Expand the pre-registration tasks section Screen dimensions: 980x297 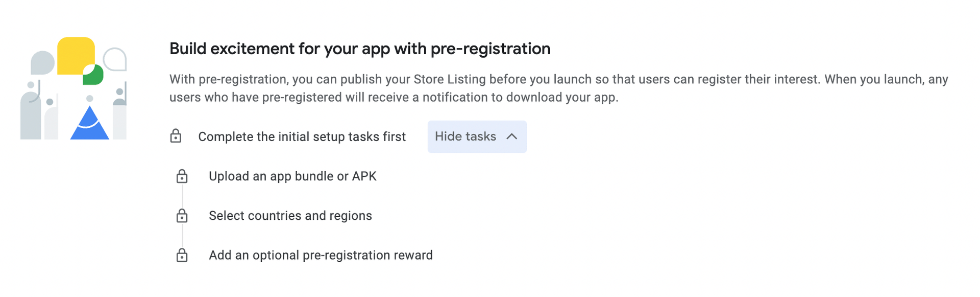[x=477, y=136]
